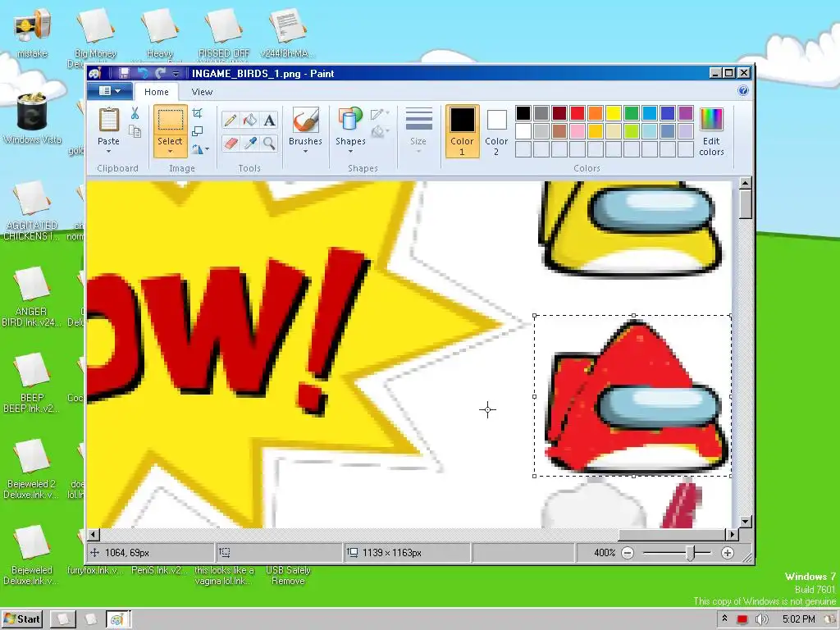
Task: Click the Redo arrow in quick access toolbar
Action: (x=160, y=73)
